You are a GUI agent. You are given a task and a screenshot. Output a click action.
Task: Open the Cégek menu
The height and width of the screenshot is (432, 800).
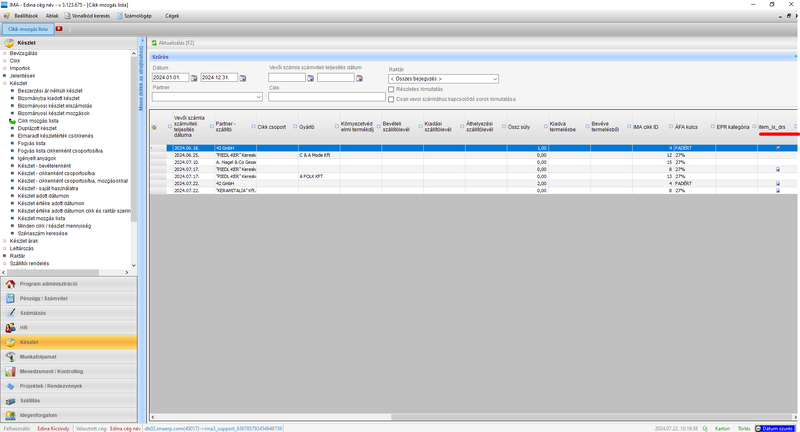[x=172, y=16]
